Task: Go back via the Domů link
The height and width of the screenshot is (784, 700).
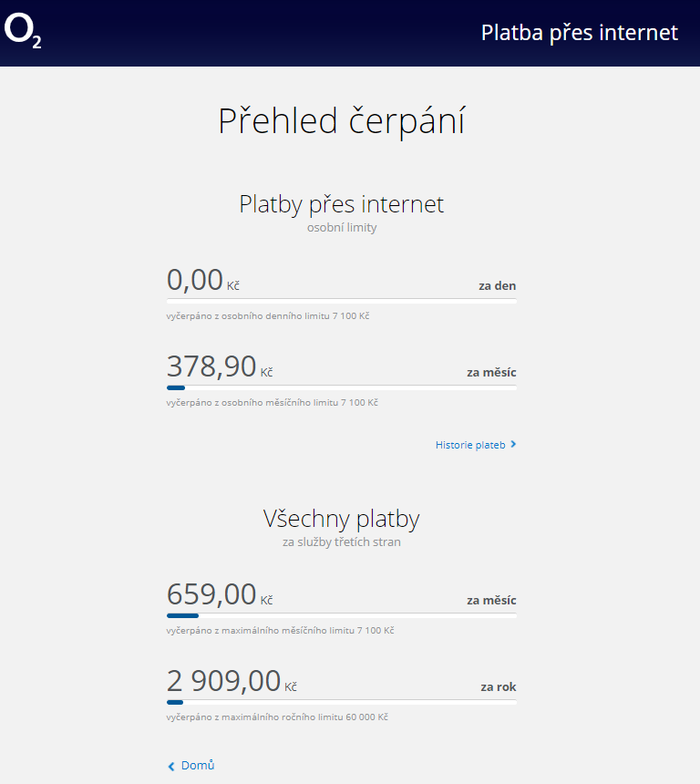Action: tap(198, 766)
